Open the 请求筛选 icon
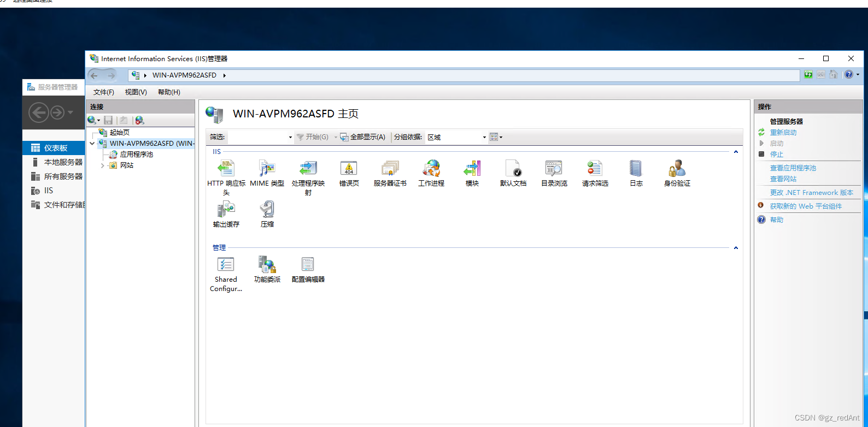Viewport: 868px width, 427px height. [595, 168]
